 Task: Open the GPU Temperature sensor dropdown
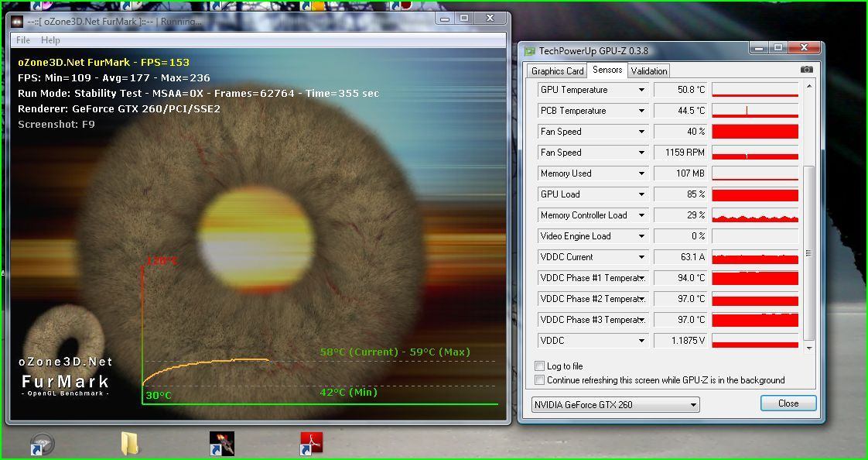click(x=641, y=90)
